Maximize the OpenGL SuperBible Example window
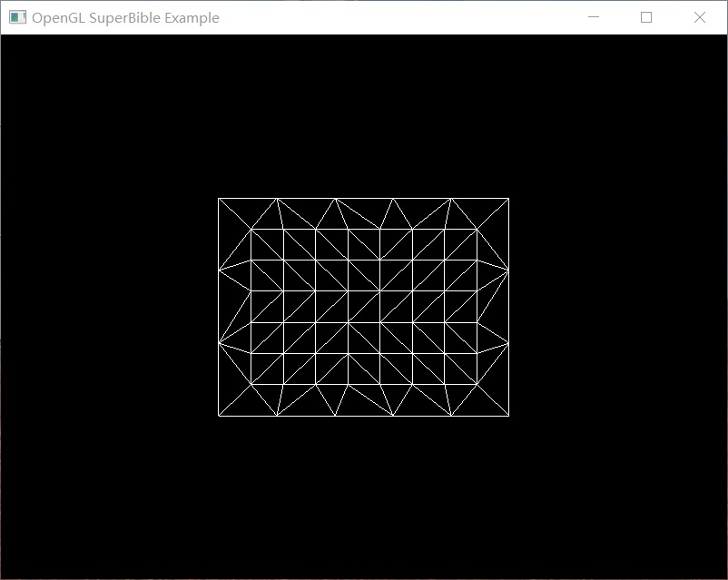 (x=646, y=17)
